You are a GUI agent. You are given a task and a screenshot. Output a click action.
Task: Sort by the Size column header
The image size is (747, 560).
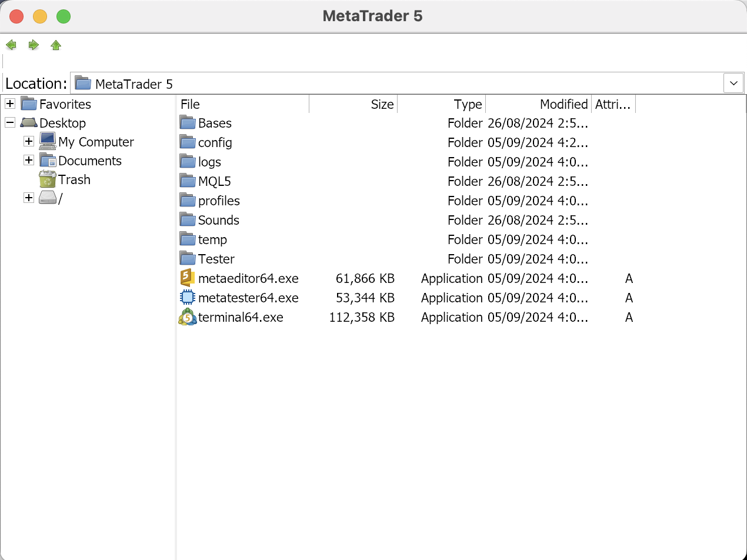353,104
